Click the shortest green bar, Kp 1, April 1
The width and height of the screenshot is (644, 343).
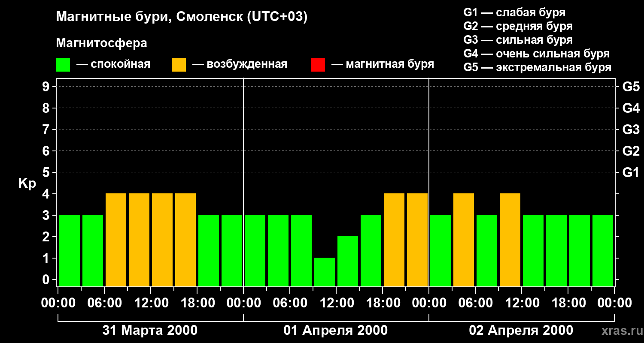[x=325, y=272]
